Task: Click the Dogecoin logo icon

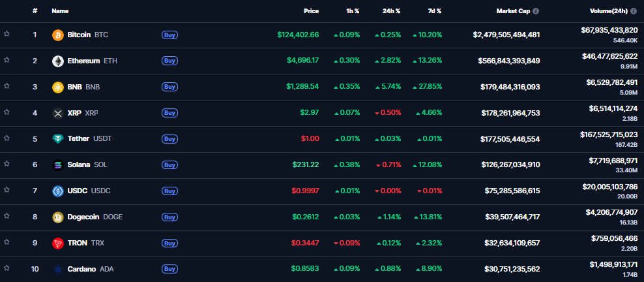Action: pyautogui.click(x=57, y=217)
